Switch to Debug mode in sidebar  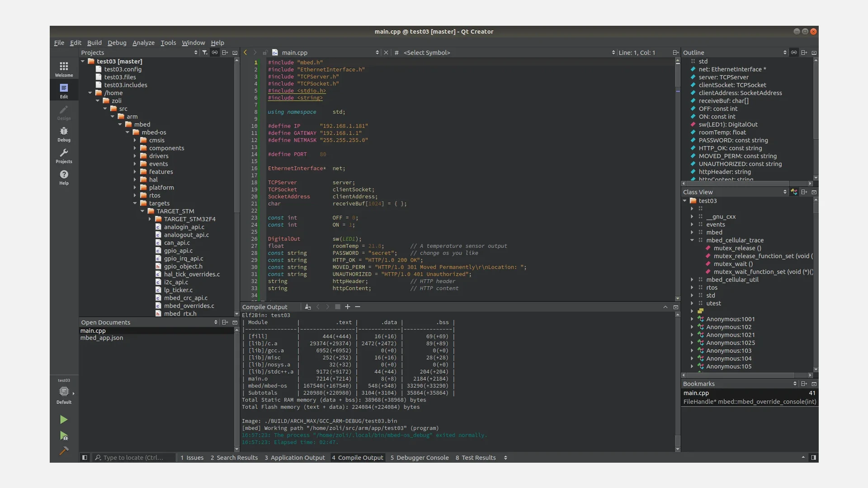(64, 134)
